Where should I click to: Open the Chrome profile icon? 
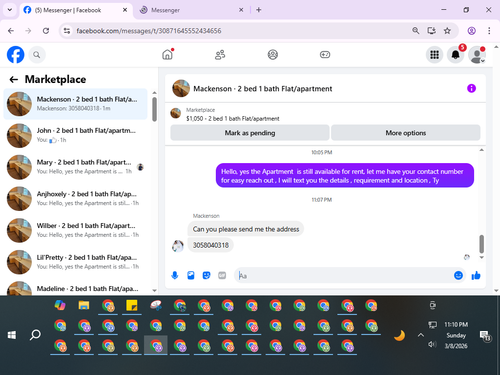pyautogui.click(x=471, y=31)
